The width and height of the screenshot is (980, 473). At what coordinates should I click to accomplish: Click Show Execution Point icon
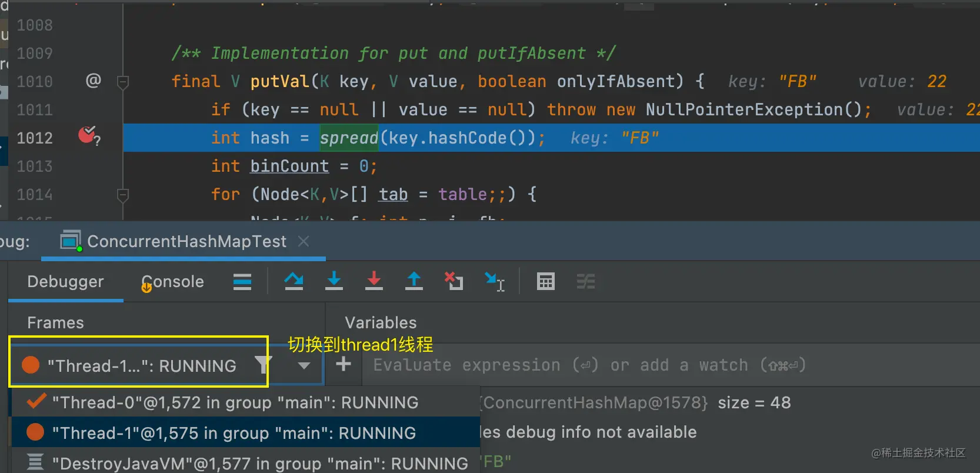[x=242, y=282]
